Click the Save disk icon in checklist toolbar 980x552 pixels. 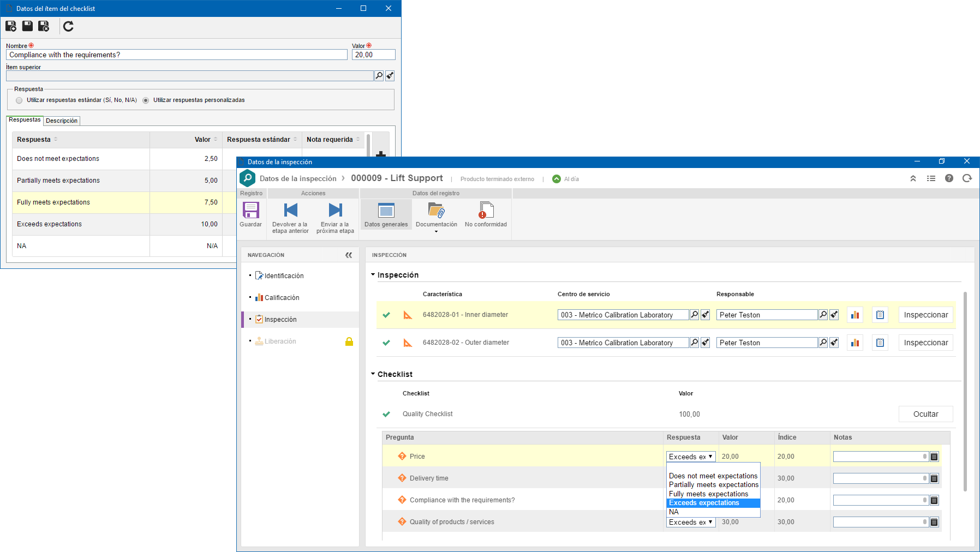click(27, 26)
